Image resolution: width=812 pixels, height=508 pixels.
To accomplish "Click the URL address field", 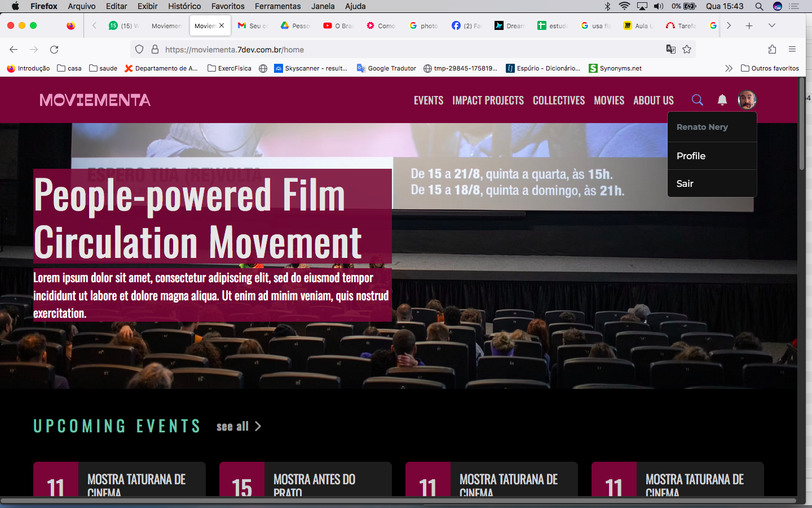I will pos(395,50).
